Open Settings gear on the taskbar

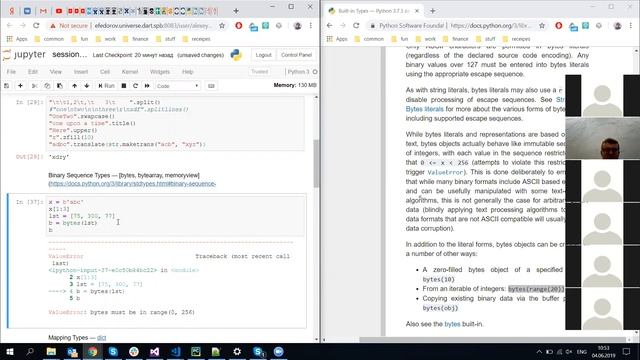click(237, 351)
